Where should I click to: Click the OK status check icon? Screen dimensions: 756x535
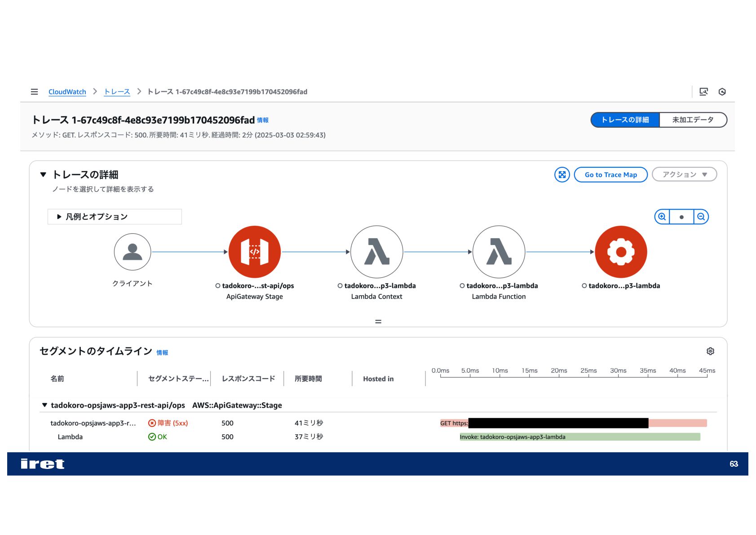152,437
